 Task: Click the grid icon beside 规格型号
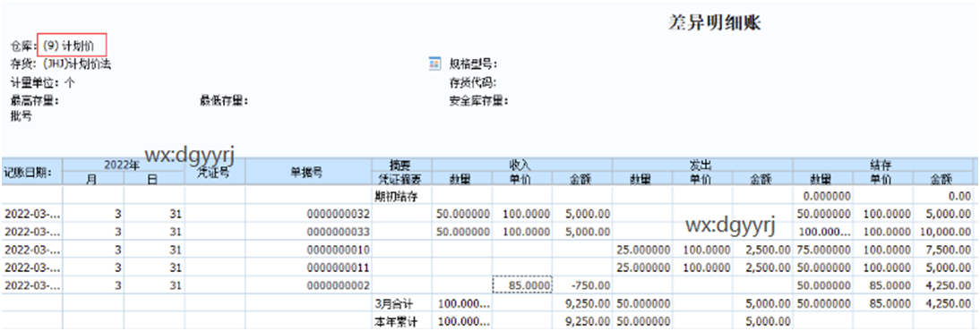point(435,64)
